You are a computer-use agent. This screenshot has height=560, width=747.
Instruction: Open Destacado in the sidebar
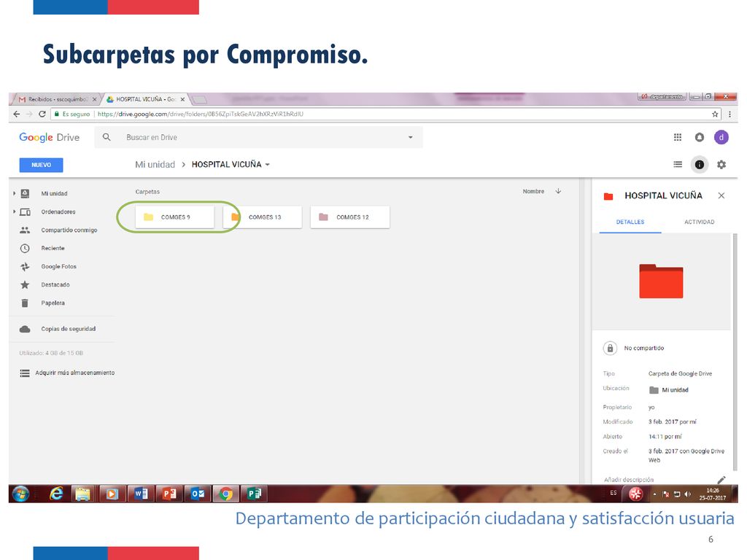(55, 284)
